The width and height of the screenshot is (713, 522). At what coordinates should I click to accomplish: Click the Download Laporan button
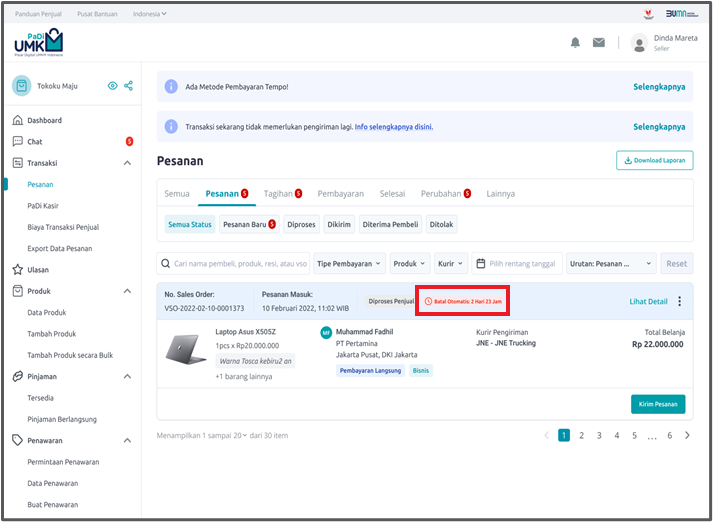654,160
